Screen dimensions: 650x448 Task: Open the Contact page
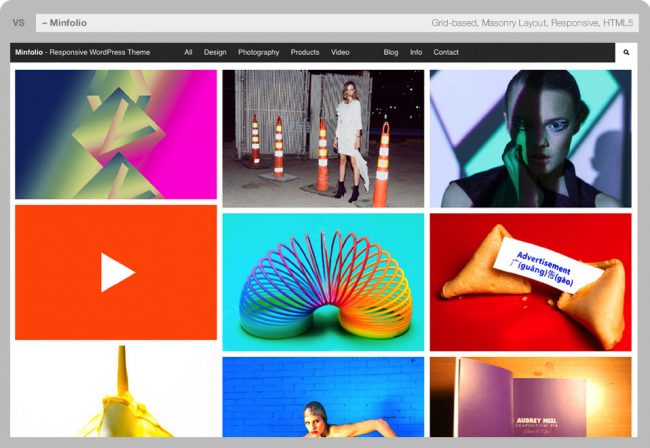[446, 52]
